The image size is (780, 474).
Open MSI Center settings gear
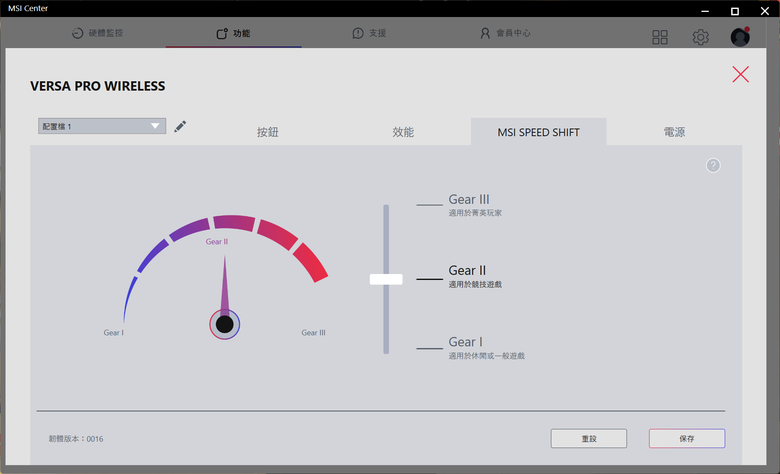tap(700, 37)
